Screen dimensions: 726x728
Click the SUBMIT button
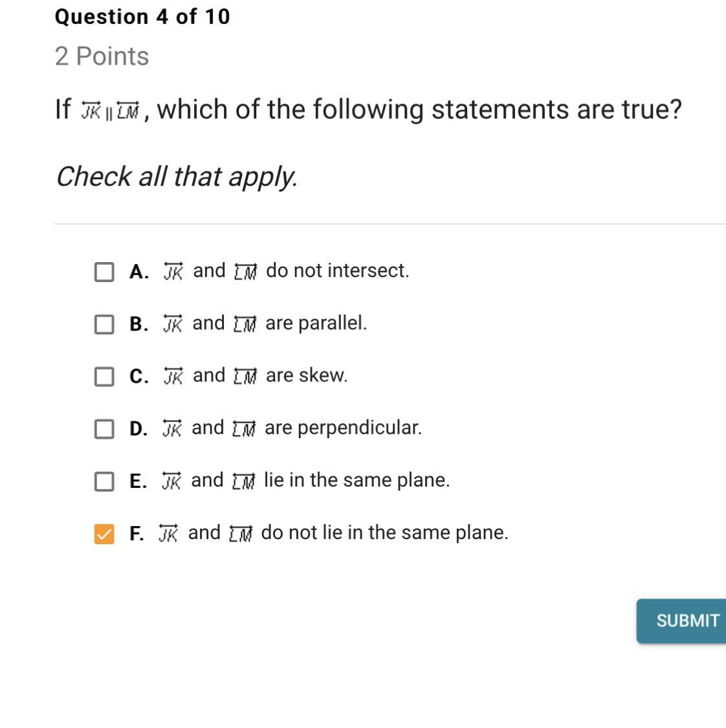point(686,621)
